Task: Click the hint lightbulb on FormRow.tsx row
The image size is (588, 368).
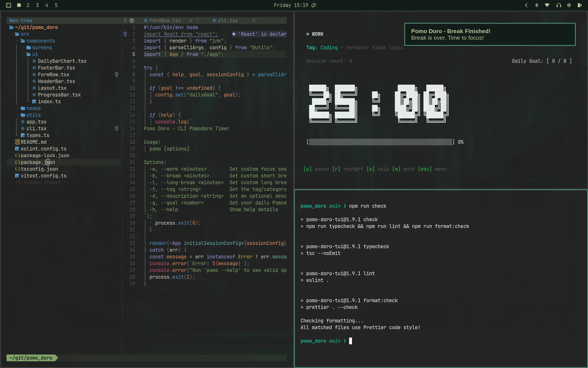Action: point(117,74)
